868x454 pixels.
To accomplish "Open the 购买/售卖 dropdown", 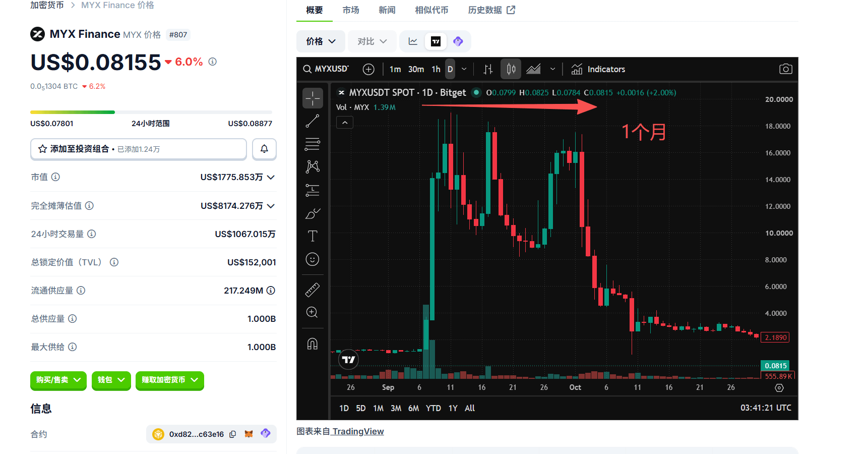I will [58, 380].
